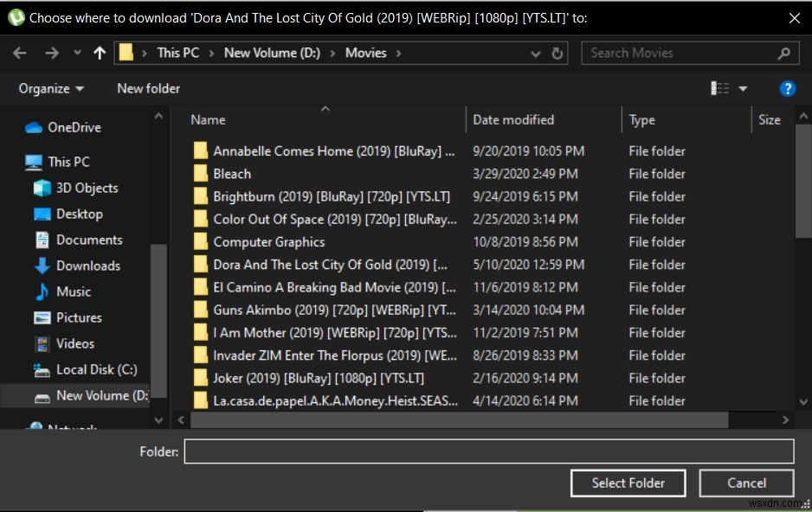Click This PC in the address bar

[x=177, y=53]
